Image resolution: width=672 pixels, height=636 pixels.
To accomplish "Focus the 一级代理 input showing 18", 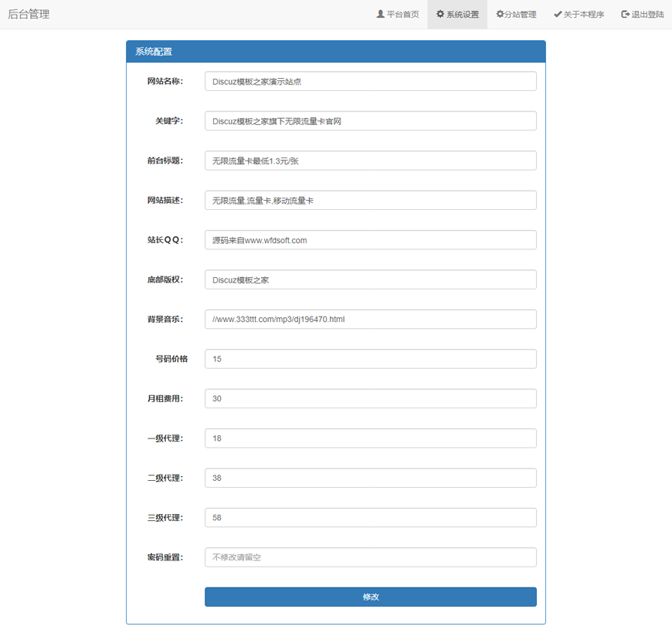I will click(370, 438).
